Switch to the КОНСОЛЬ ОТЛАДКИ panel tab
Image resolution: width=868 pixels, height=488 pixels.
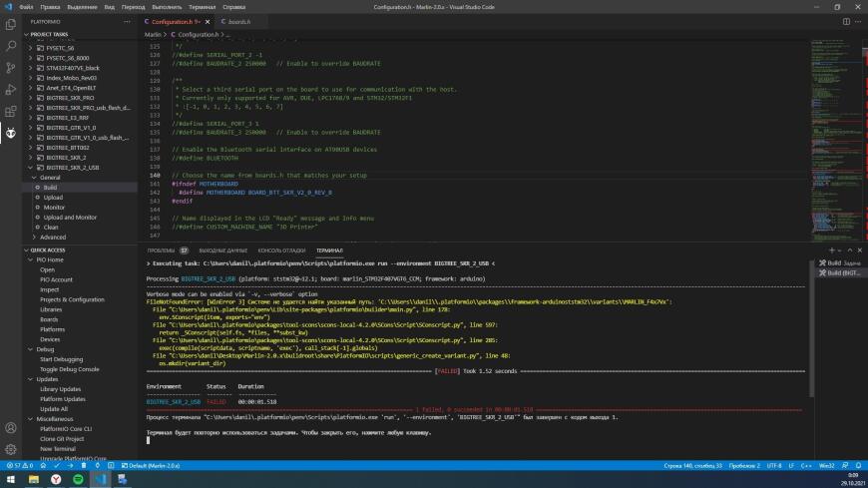pos(281,250)
